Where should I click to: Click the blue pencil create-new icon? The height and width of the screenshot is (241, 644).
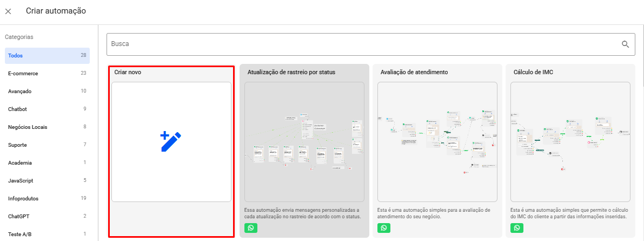171,142
